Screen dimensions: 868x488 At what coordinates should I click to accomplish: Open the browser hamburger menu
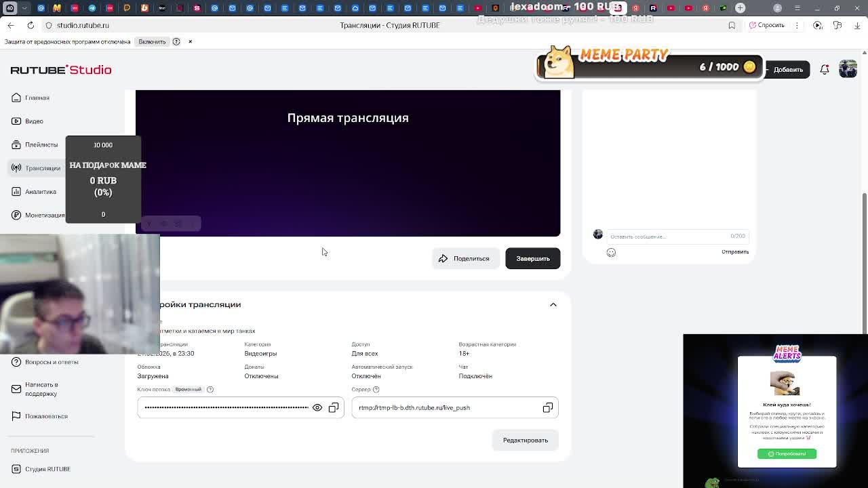pyautogui.click(x=797, y=8)
